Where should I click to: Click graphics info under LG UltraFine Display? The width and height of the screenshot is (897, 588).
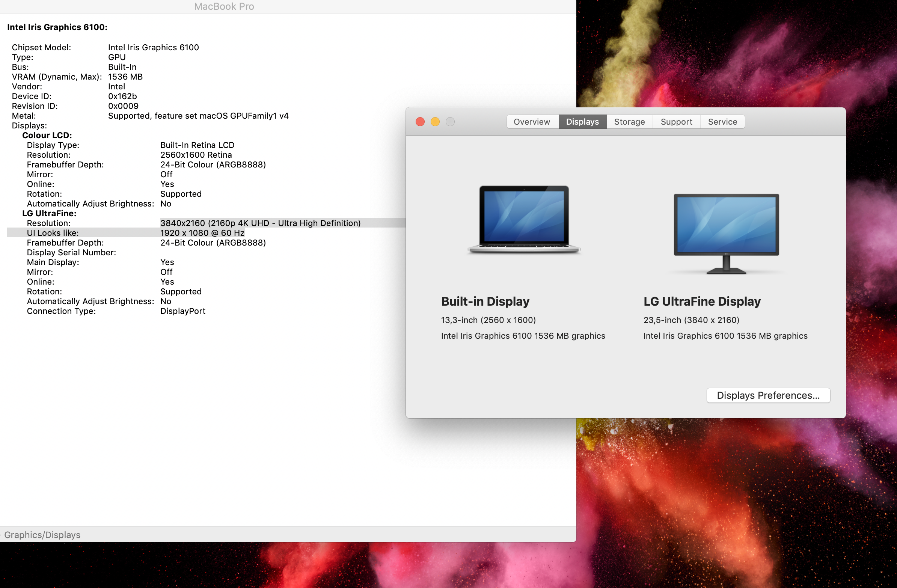(x=725, y=336)
